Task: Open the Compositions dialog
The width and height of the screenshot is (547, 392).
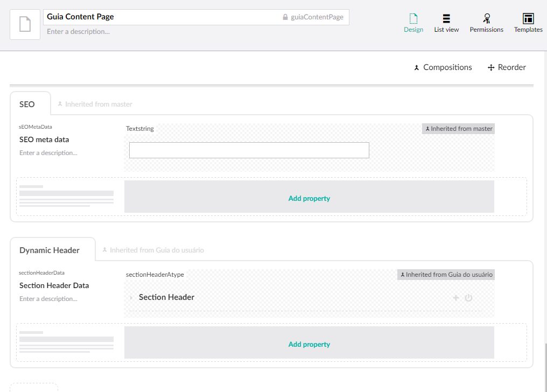Action: (443, 67)
